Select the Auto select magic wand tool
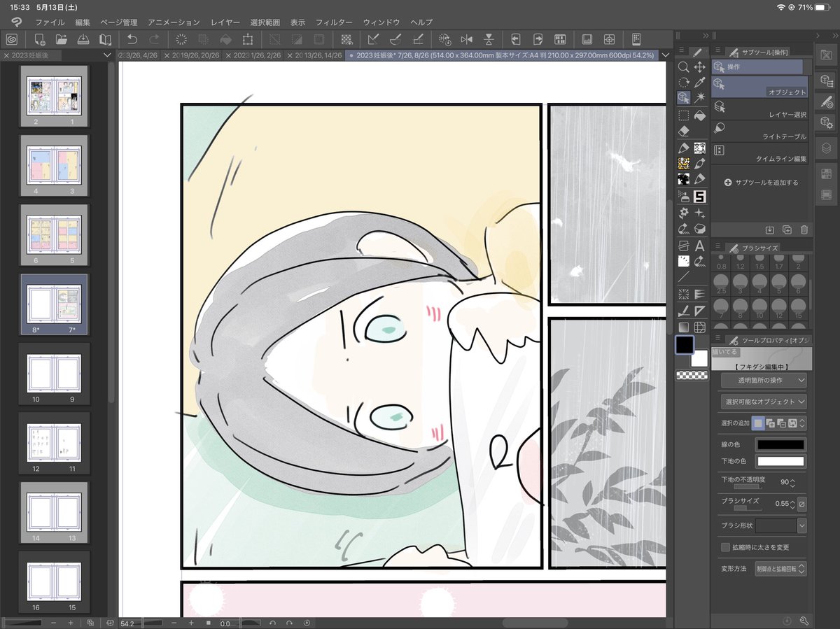 click(x=699, y=98)
